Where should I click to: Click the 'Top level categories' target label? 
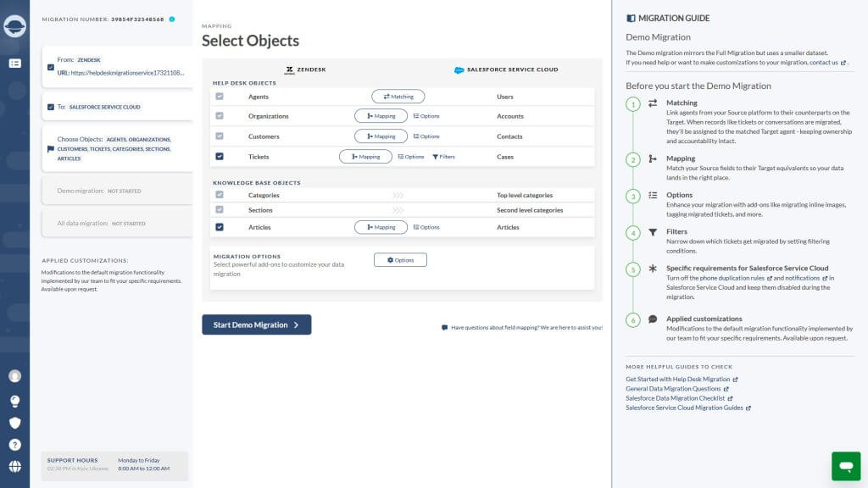pyautogui.click(x=524, y=196)
